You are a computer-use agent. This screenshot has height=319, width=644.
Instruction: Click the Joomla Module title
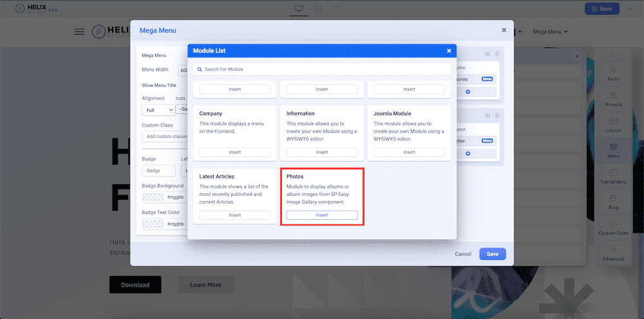tap(392, 113)
